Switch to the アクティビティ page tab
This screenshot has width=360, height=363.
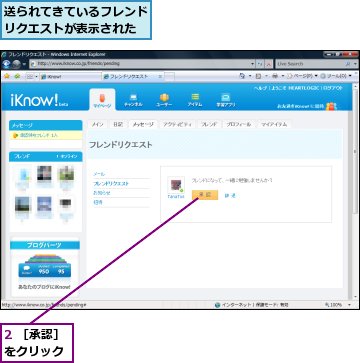coord(177,124)
